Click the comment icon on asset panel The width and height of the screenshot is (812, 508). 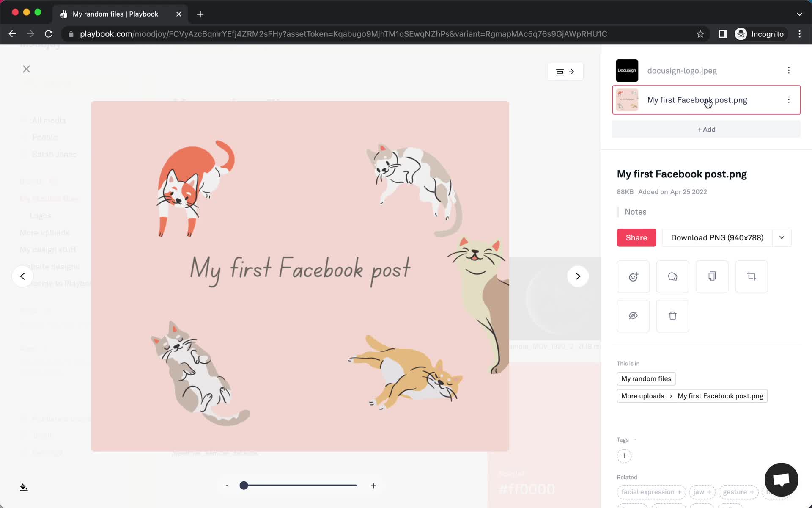672,276
